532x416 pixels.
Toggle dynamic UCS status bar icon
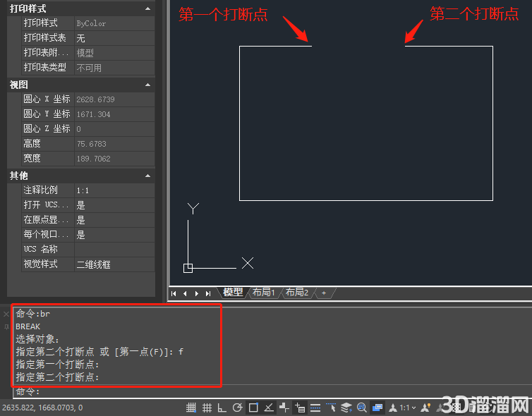tap(284, 407)
